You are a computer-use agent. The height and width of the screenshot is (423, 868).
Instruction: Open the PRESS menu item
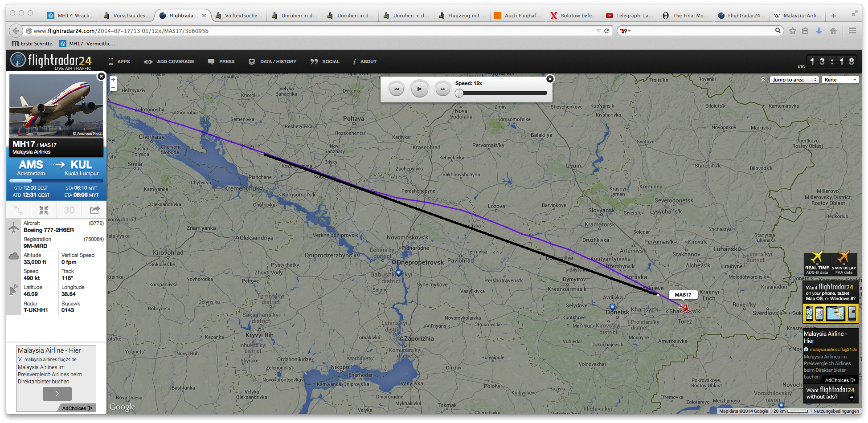pyautogui.click(x=221, y=61)
